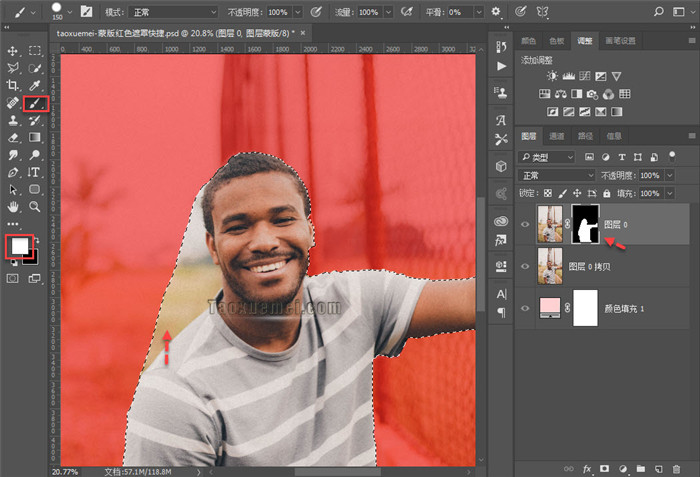Hide the 颜色填充 1 layer
This screenshot has width=700, height=477.
(526, 309)
